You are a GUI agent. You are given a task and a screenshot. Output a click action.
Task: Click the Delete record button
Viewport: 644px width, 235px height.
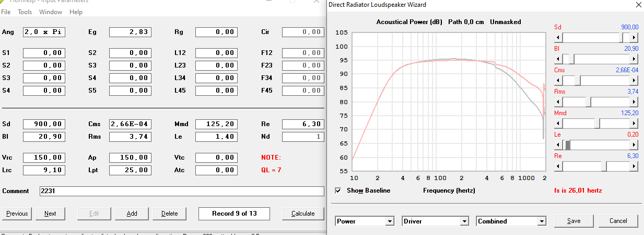[x=169, y=214]
